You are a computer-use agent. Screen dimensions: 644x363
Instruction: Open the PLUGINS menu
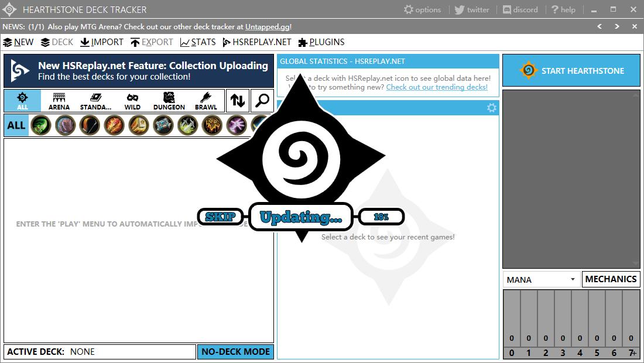pos(321,42)
